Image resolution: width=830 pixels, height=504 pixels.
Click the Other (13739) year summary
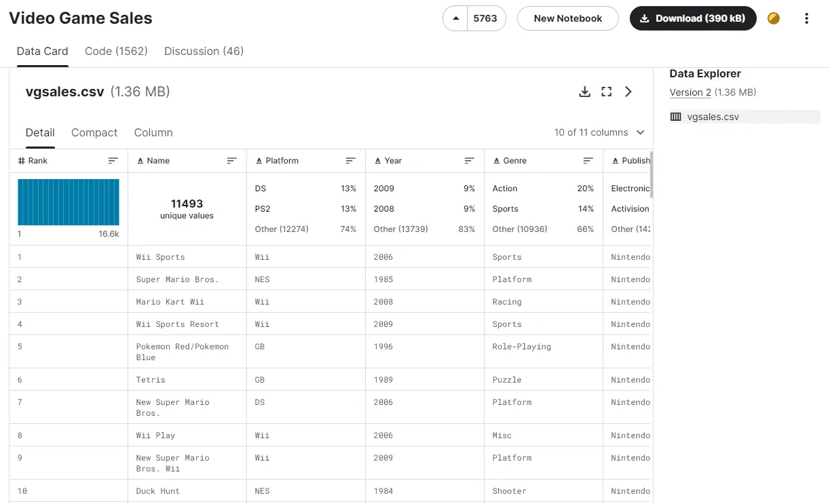424,229
